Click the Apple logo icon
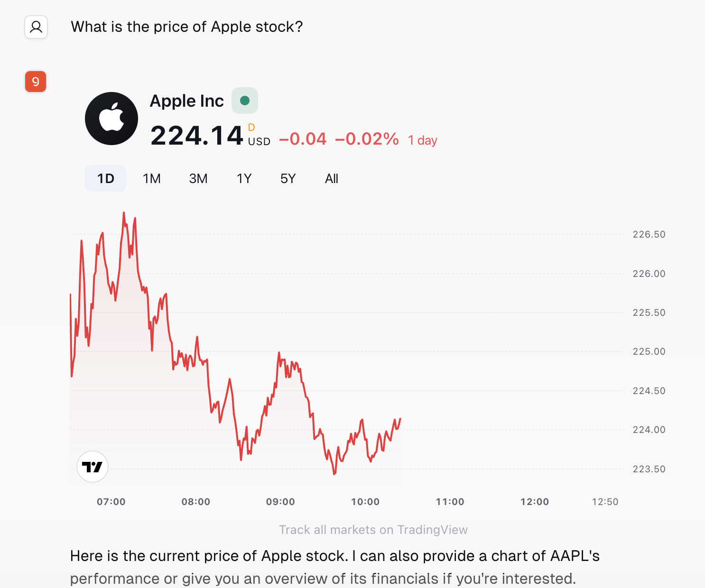This screenshot has width=705, height=588. point(111,119)
